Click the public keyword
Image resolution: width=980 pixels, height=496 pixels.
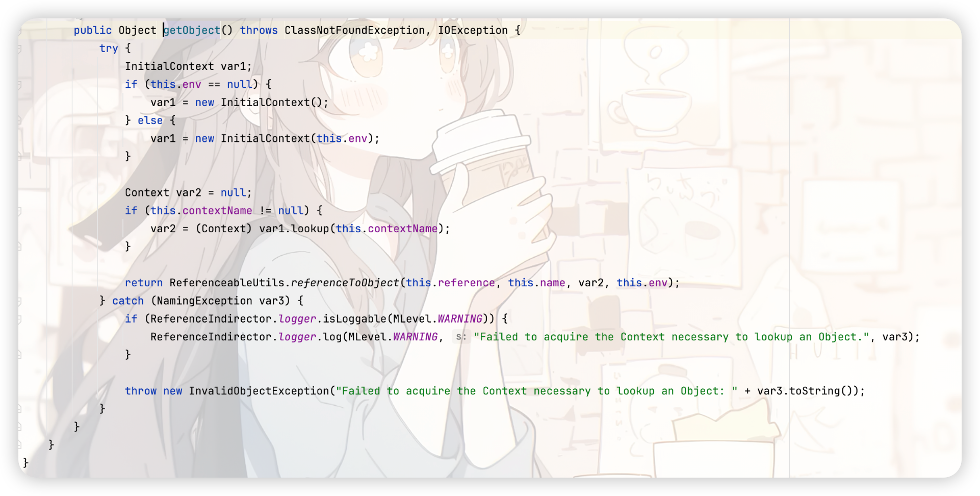click(x=92, y=31)
